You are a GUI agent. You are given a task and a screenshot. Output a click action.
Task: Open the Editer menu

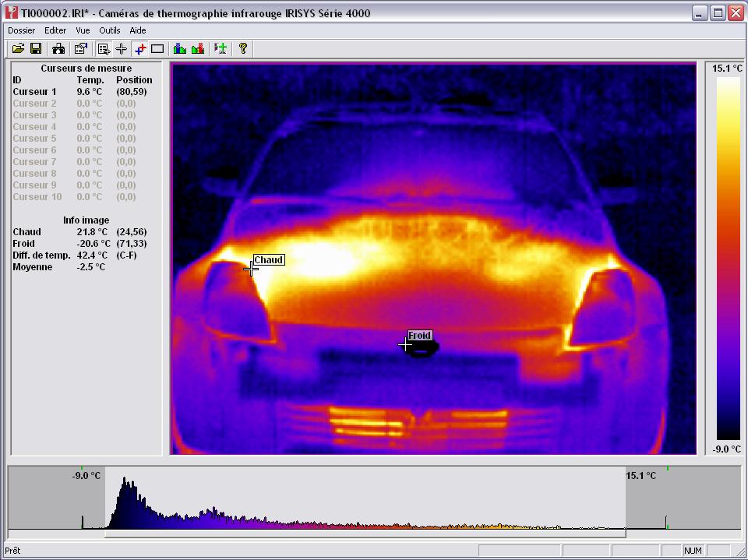coord(55,30)
